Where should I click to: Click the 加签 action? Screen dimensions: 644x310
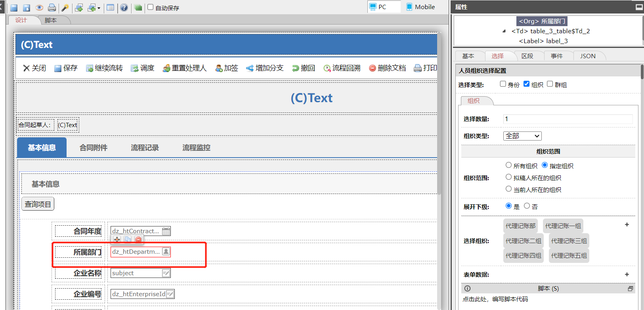[227, 68]
